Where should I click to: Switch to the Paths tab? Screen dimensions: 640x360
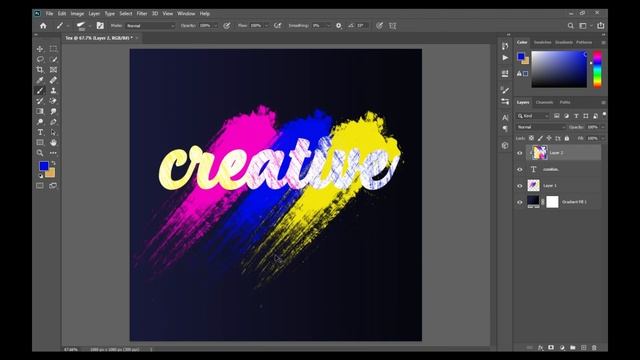point(565,102)
